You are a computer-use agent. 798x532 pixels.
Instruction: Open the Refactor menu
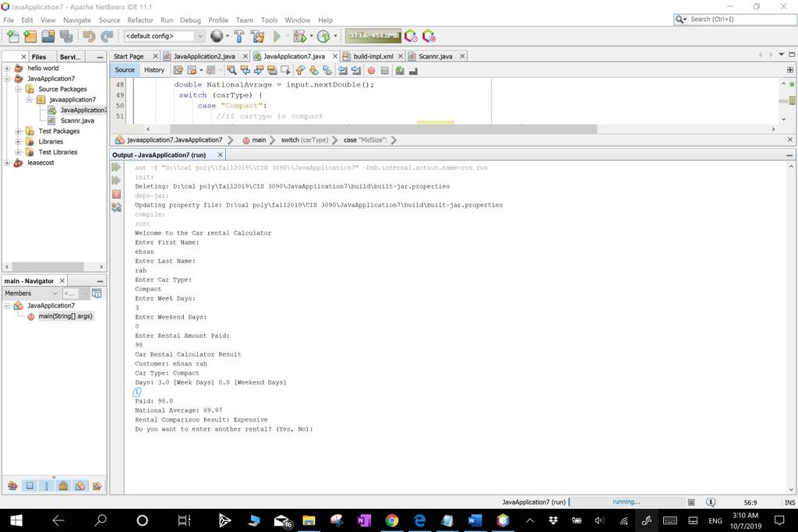(140, 20)
